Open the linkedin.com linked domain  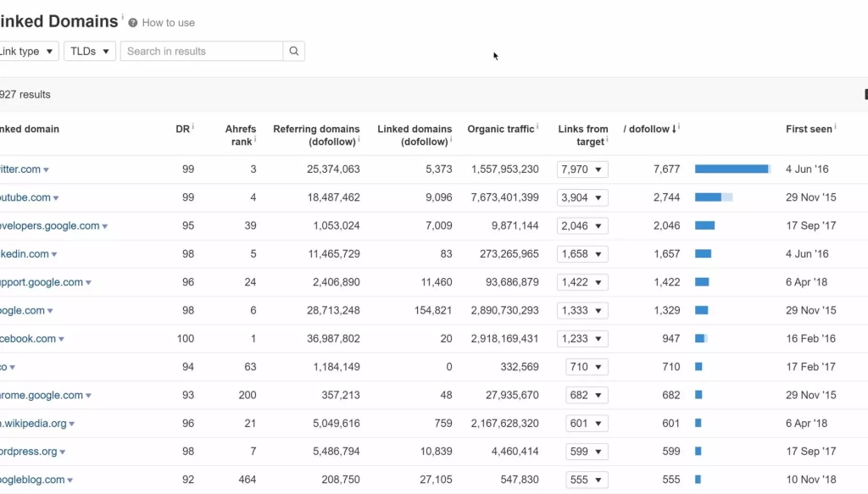click(25, 254)
